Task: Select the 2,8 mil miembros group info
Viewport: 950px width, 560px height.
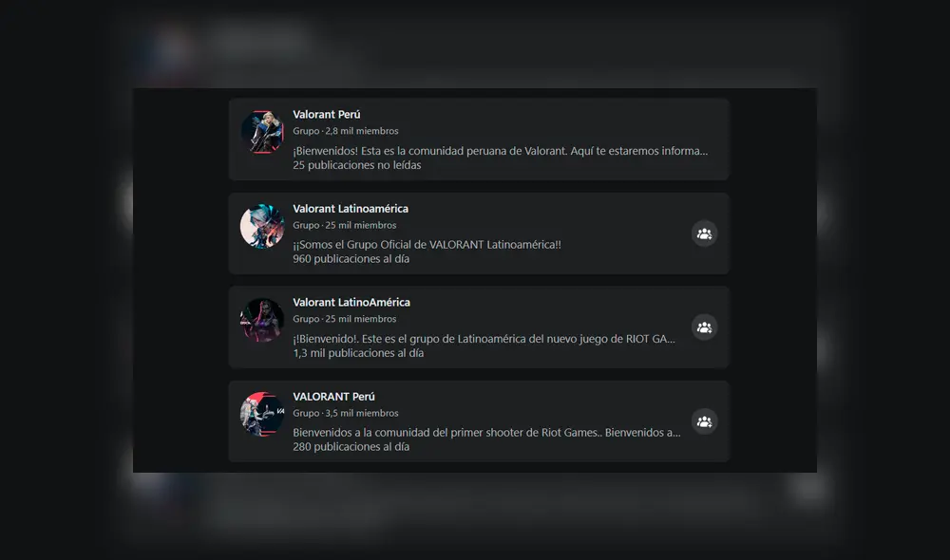Action: (x=346, y=131)
